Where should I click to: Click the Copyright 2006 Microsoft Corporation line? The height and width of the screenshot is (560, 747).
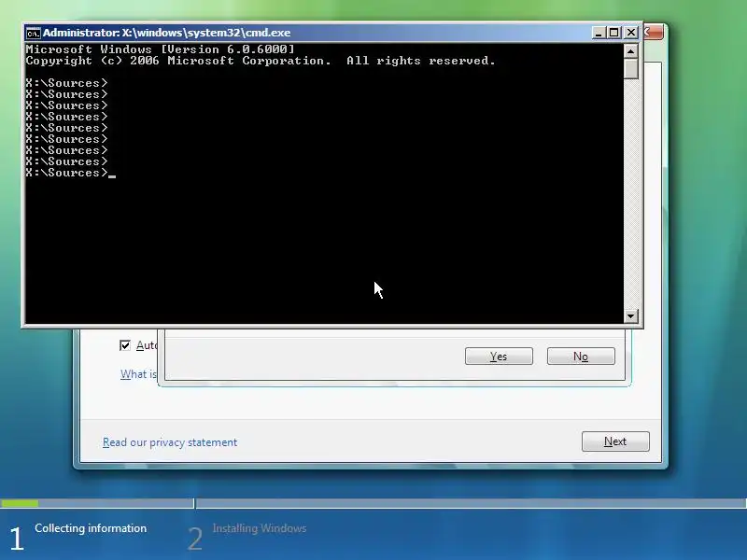pyautogui.click(x=261, y=61)
